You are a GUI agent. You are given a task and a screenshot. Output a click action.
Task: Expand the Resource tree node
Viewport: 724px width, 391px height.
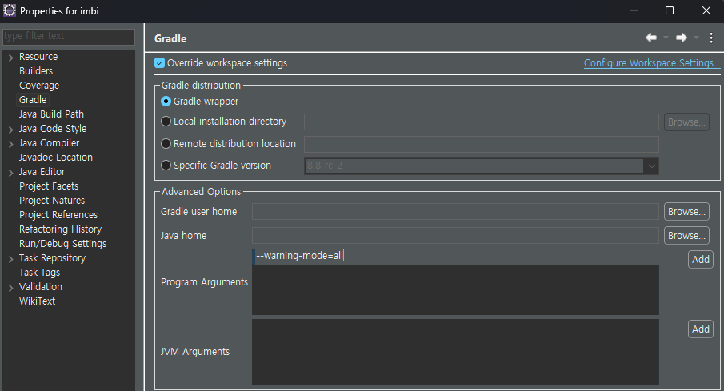coord(11,57)
